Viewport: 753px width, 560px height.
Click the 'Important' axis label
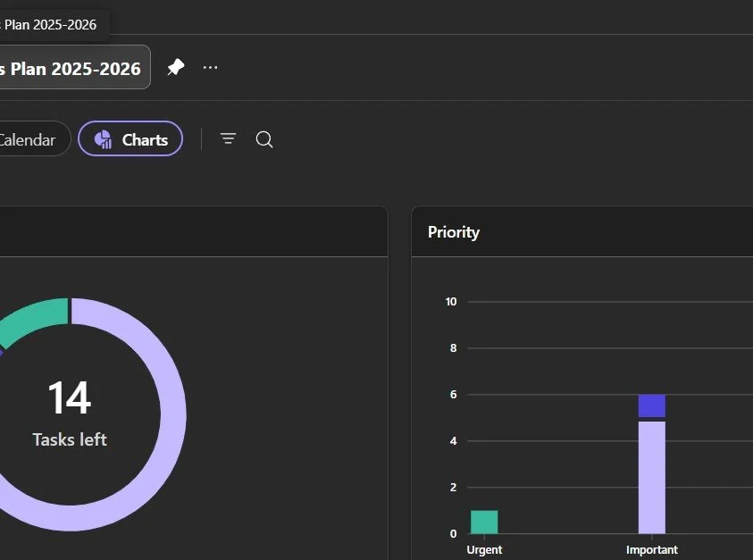(x=652, y=549)
